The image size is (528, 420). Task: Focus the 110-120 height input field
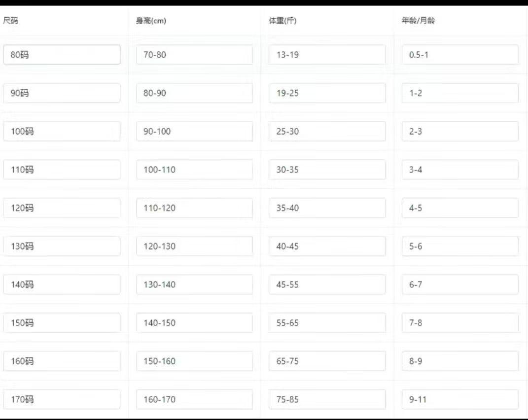click(194, 208)
